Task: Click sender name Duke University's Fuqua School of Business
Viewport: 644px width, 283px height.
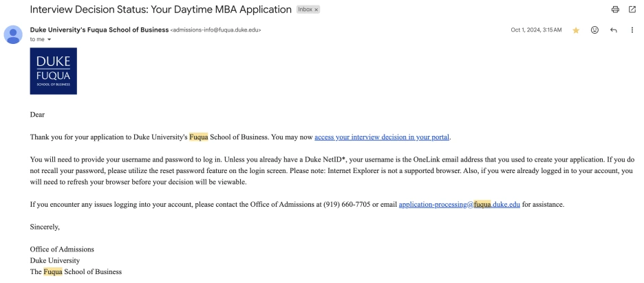Action: 99,30
